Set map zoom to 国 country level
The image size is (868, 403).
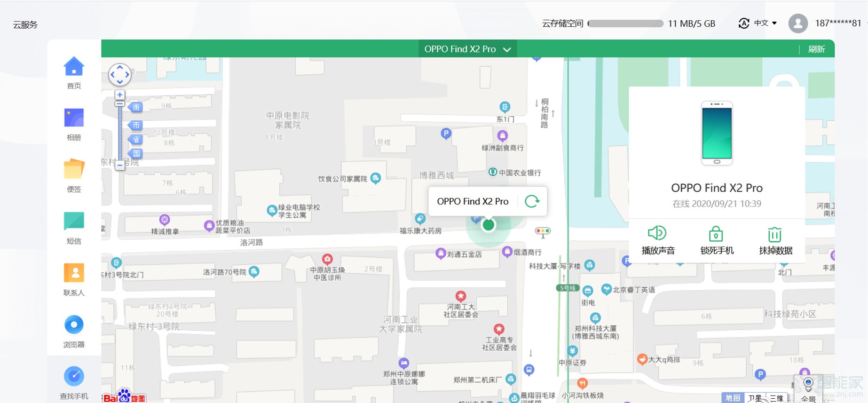(x=135, y=153)
